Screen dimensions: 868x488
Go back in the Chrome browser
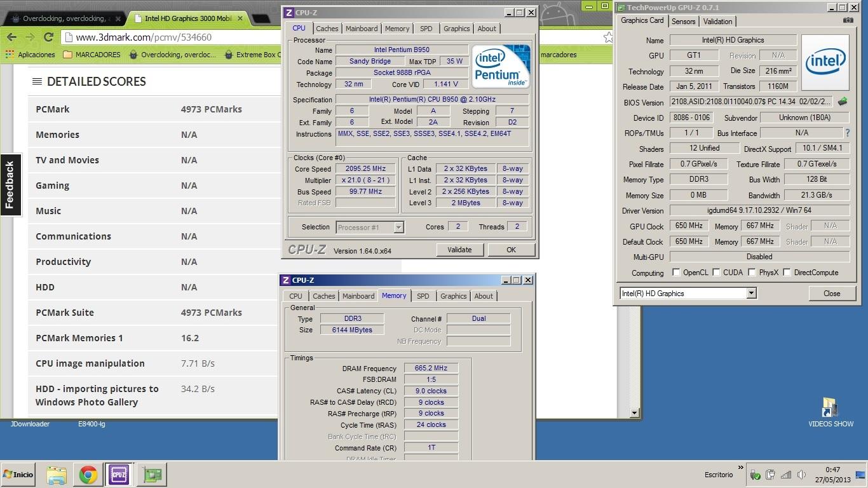click(11, 37)
